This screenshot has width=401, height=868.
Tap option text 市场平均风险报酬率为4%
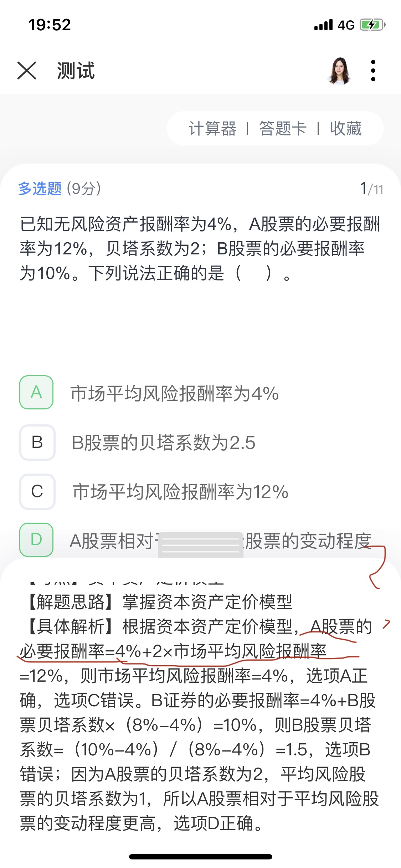(175, 394)
